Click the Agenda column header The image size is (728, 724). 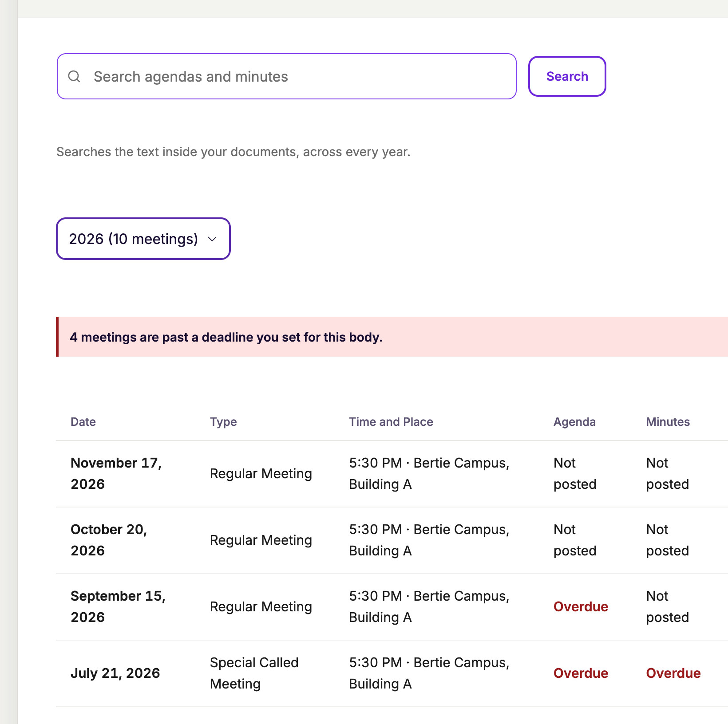point(574,422)
